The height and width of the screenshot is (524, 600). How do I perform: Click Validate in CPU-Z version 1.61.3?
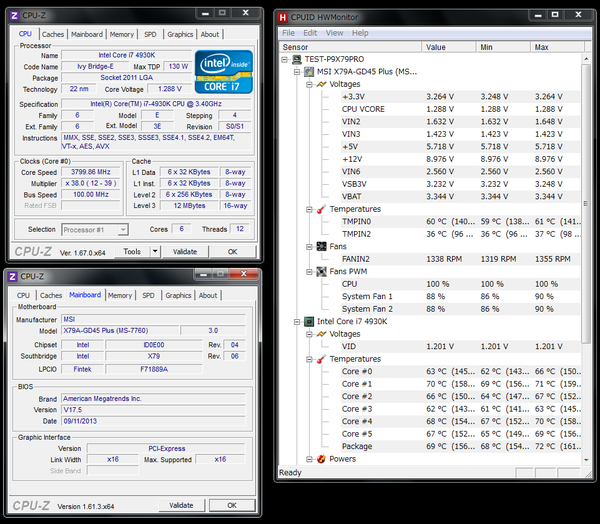pos(181,505)
